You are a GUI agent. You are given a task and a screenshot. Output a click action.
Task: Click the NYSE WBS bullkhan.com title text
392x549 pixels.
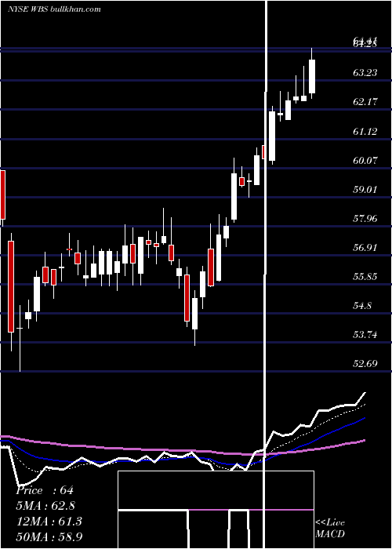[x=54, y=9]
